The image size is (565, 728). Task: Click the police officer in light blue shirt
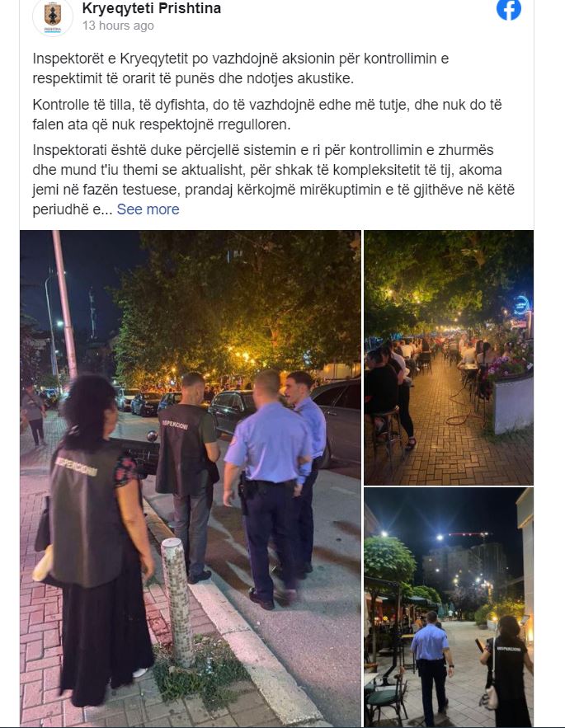[x=267, y=487]
